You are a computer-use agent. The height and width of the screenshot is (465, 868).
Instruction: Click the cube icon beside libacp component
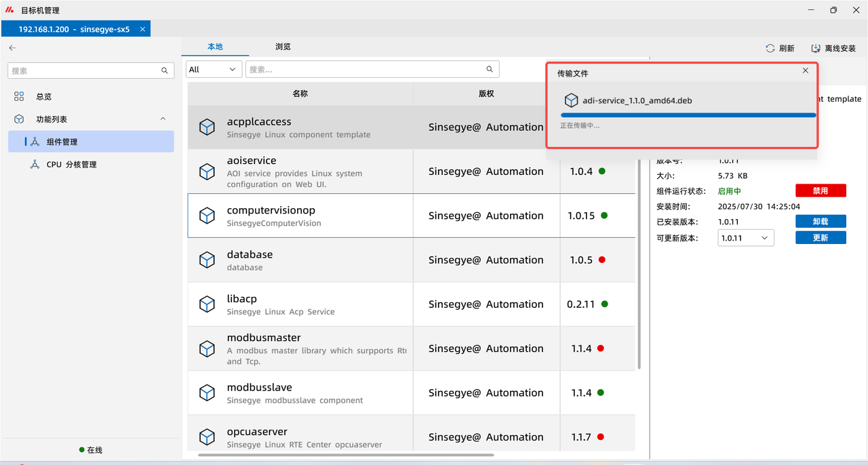coord(207,304)
